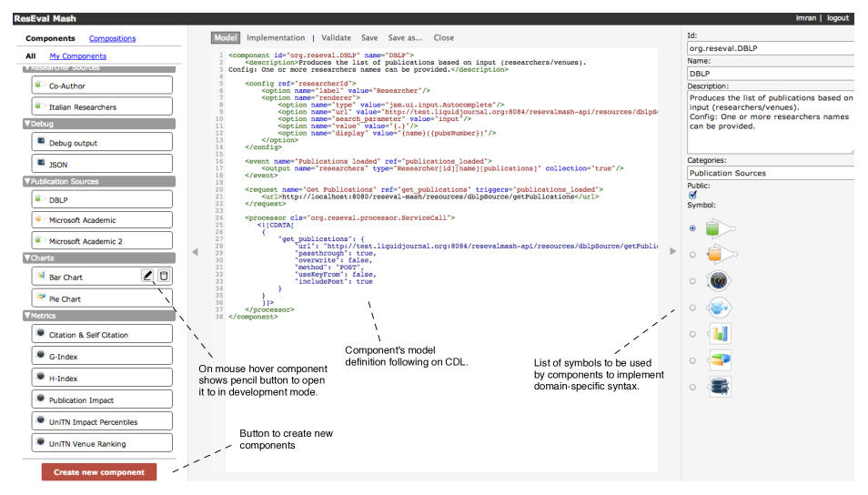Click the pencil edit icon on Bar Chart
Viewport: 868px width, 495px height.
pyautogui.click(x=147, y=276)
